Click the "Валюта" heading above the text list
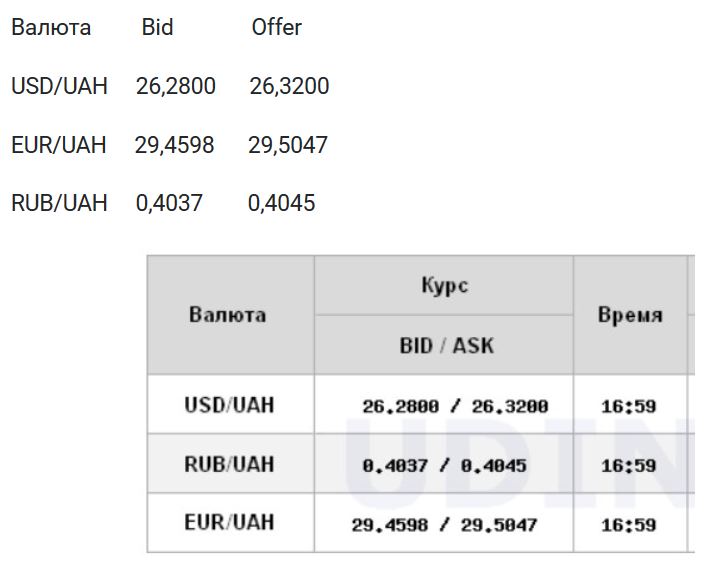Viewport: 718px width, 568px height. tap(51, 28)
